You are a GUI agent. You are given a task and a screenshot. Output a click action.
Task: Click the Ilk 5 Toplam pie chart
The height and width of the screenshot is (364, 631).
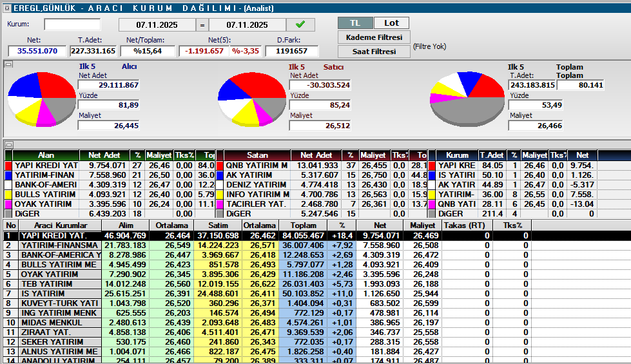coord(467,101)
